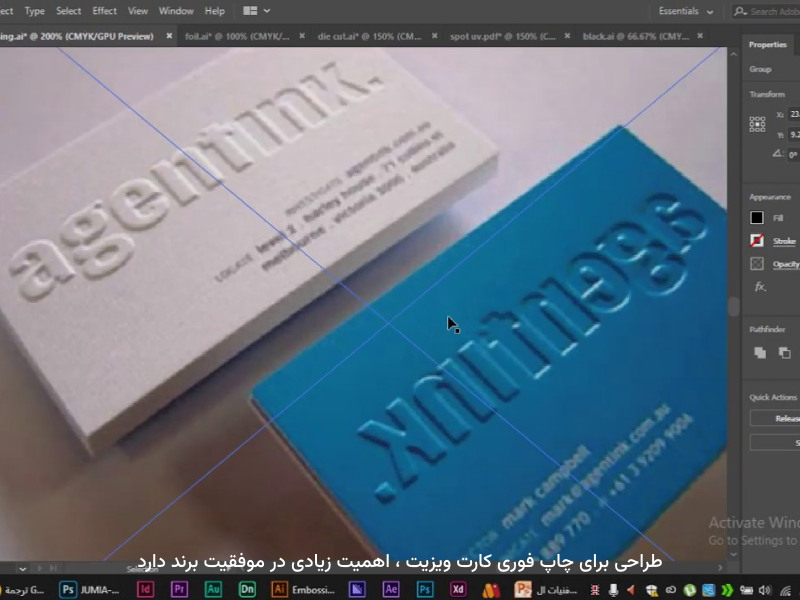Viewport: 800px width, 600px height.
Task: Open the PowerPoint window in taskbar
Action: 545,590
